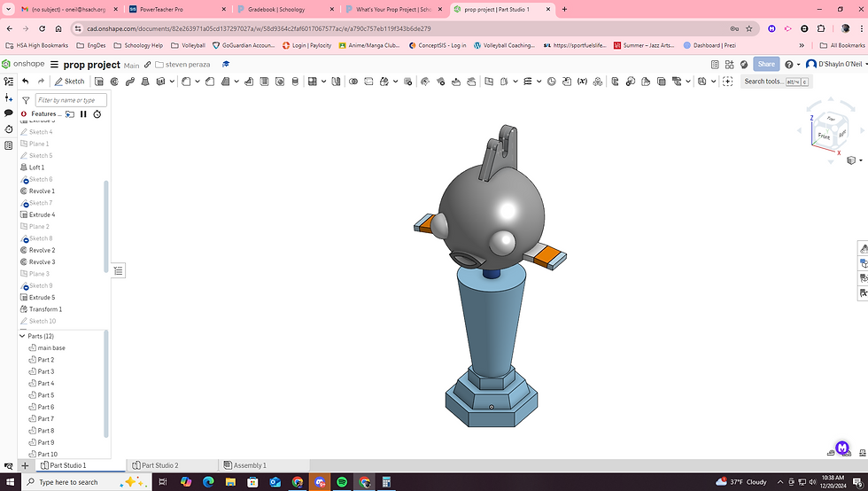Viewport: 868px width, 491px height.
Task: Open the Variable (x) tool
Action: (x=582, y=82)
